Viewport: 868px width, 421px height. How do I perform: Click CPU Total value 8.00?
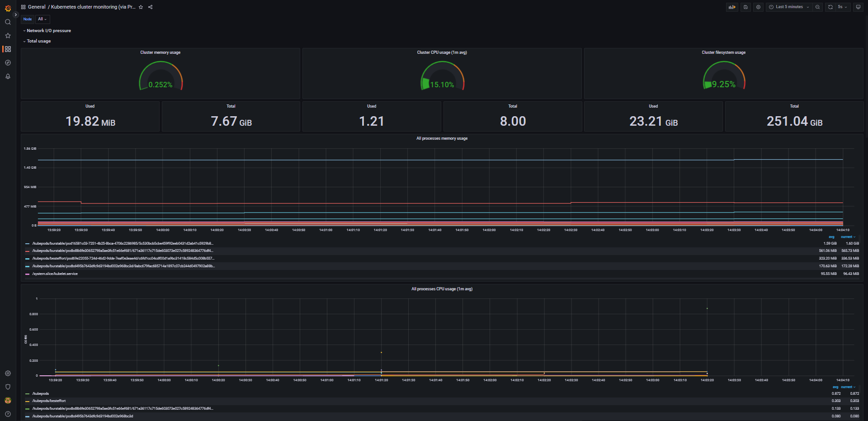(513, 121)
